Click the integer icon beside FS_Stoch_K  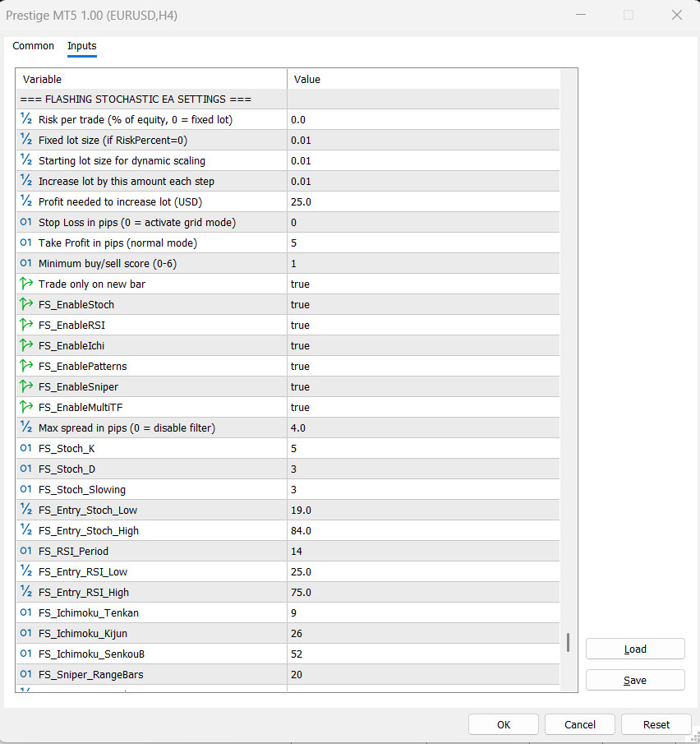pyautogui.click(x=26, y=448)
